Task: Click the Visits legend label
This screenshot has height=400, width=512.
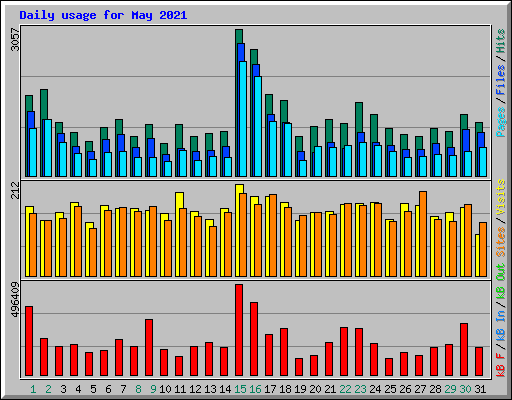Action: [500, 198]
